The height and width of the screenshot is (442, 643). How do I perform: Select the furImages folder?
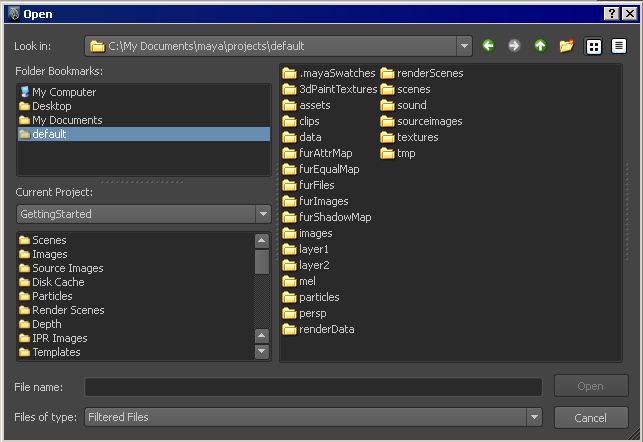315,201
